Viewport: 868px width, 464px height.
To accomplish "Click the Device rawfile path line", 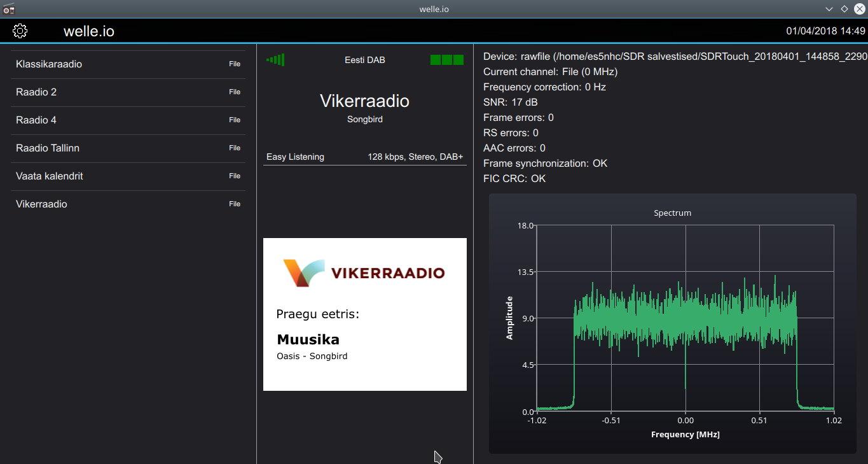I will coord(674,56).
